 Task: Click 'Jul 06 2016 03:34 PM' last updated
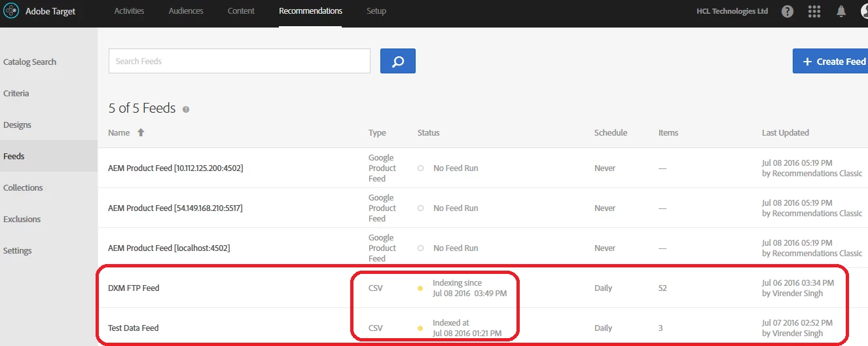[x=798, y=283]
